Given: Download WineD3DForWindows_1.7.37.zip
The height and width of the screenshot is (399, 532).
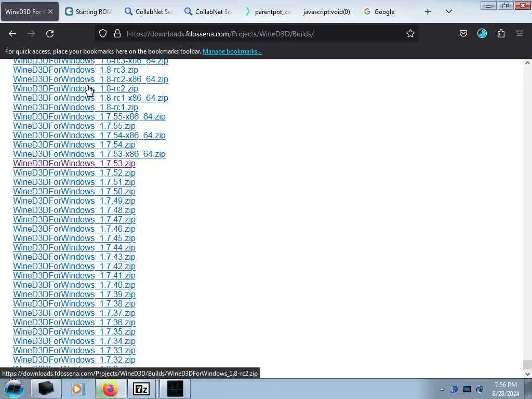Looking at the screenshot, I should [74, 313].
